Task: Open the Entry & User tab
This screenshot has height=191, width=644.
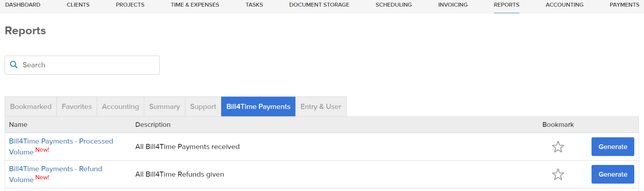Action: click(321, 107)
